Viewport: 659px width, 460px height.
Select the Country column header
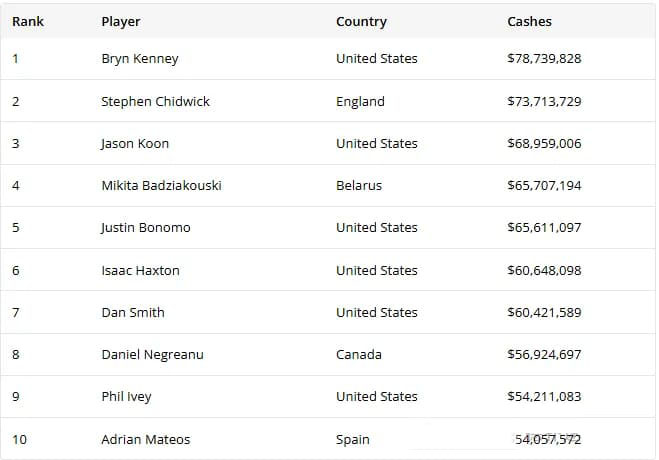pyautogui.click(x=361, y=21)
